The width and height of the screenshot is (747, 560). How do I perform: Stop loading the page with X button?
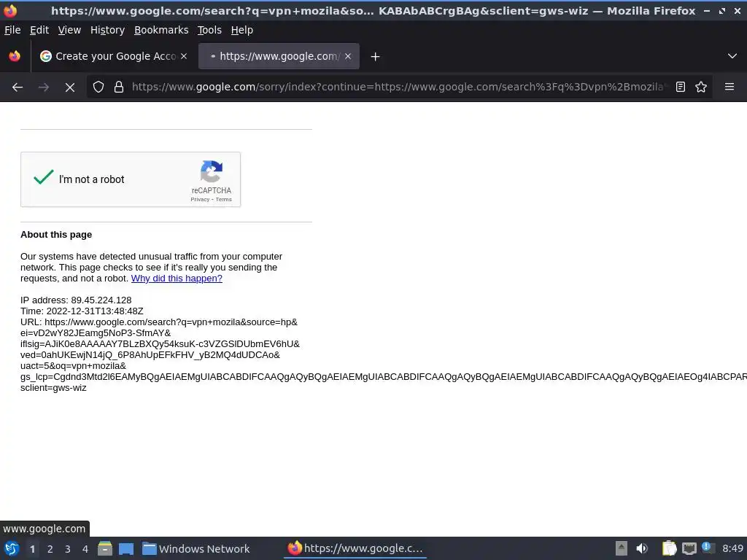70,87
